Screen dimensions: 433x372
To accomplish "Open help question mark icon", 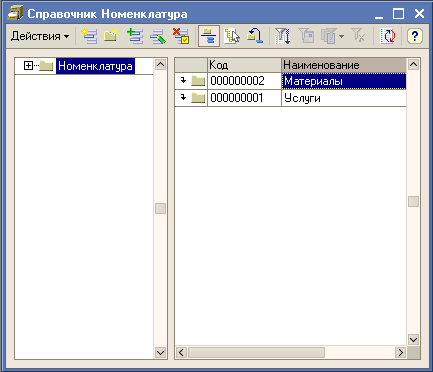I will [415, 36].
